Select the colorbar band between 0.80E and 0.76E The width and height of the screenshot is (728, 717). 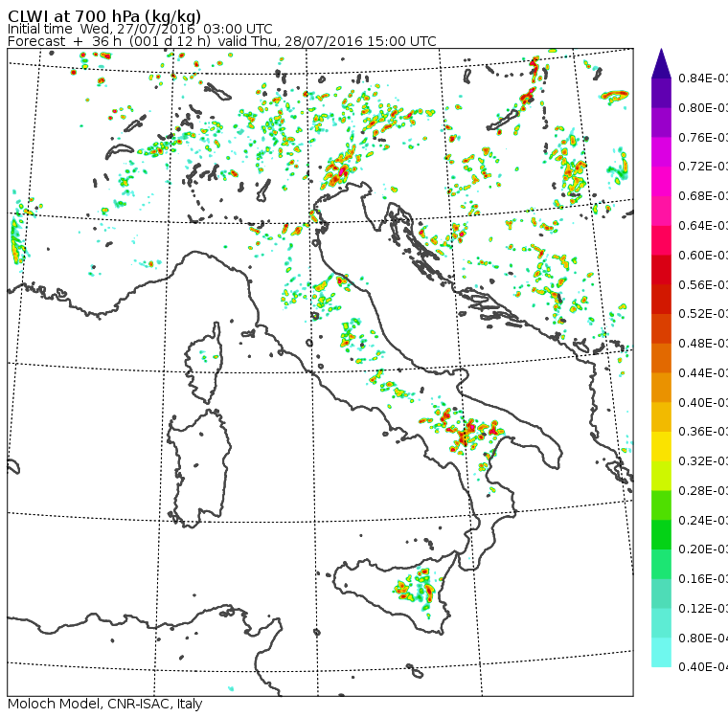click(x=661, y=123)
